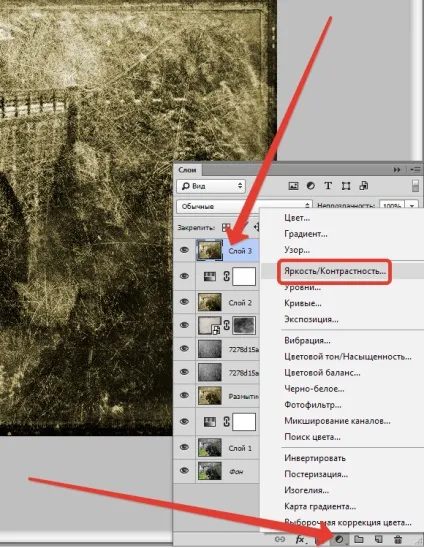Click the smart object filter icon
424x548 pixels.
(x=364, y=186)
